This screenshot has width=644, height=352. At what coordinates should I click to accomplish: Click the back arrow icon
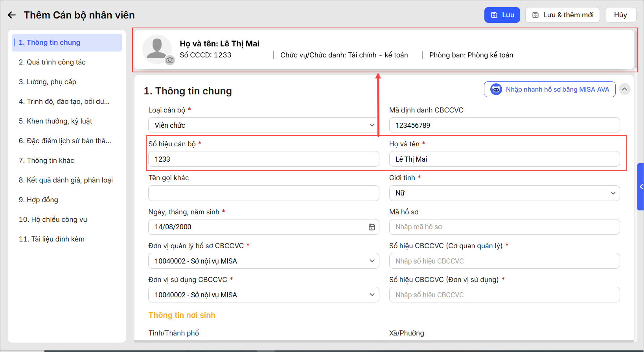12,15
